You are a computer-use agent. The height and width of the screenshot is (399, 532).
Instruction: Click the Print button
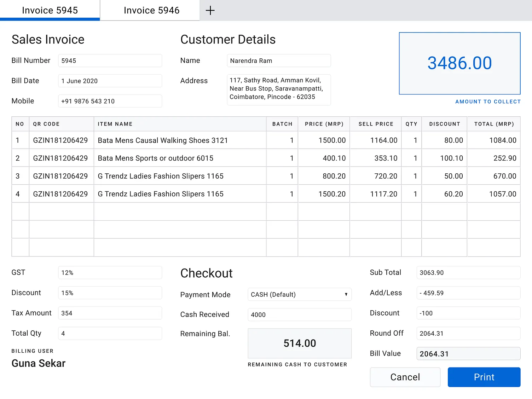tap(484, 377)
